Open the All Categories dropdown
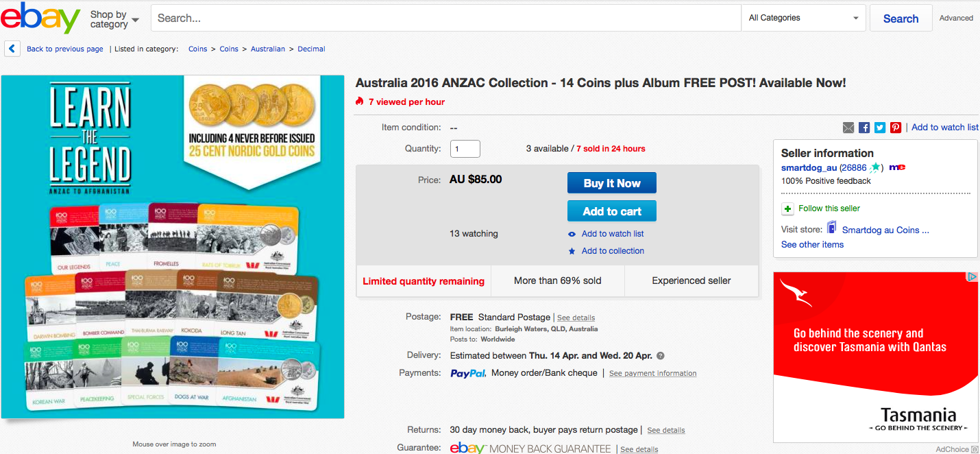 [803, 18]
